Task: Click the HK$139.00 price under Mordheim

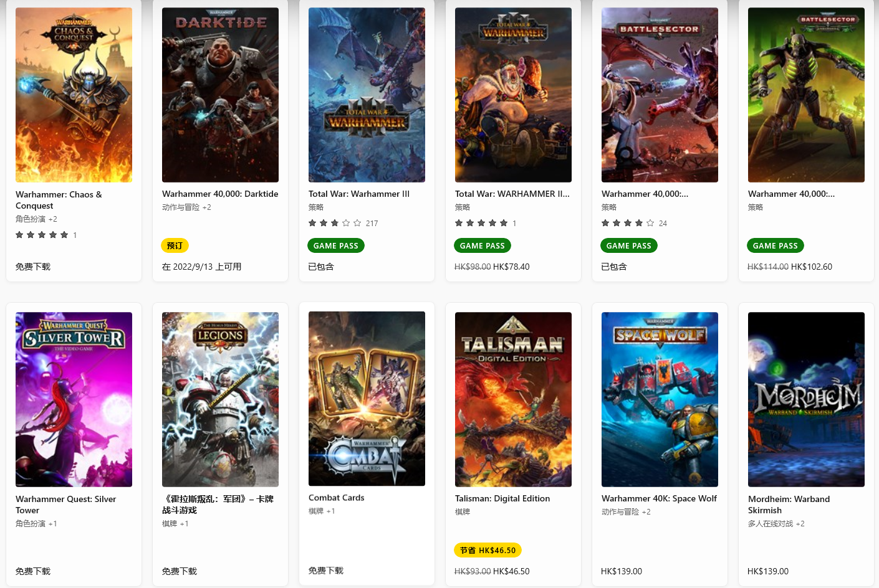Action: [x=768, y=571]
